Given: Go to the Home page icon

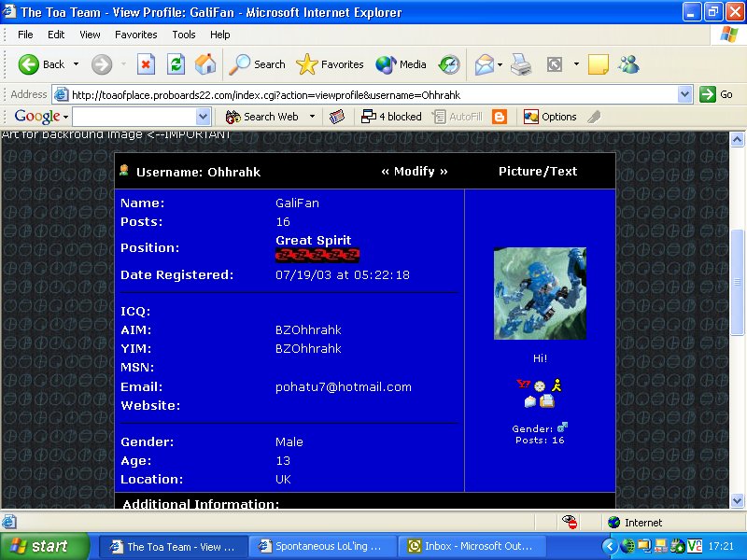Looking at the screenshot, I should tap(205, 64).
